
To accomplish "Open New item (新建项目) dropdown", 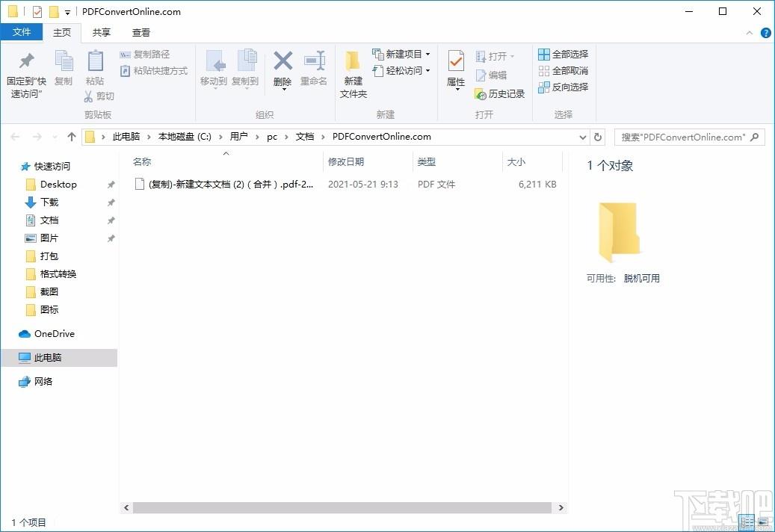I will tap(401, 54).
